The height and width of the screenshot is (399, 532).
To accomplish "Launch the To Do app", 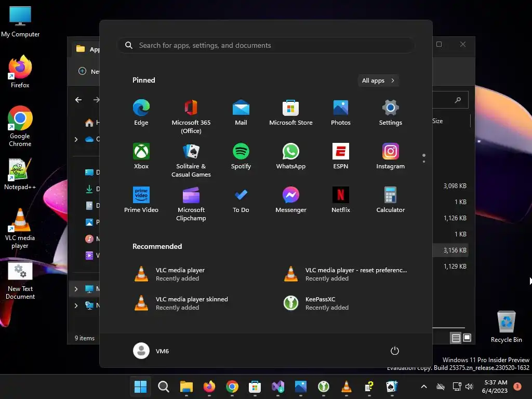I will (x=241, y=199).
